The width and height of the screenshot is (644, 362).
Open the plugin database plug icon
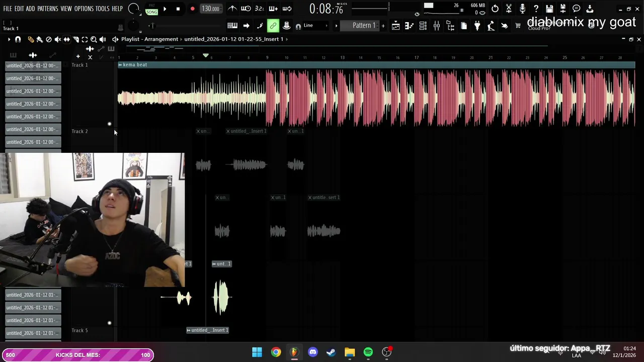[477, 26]
